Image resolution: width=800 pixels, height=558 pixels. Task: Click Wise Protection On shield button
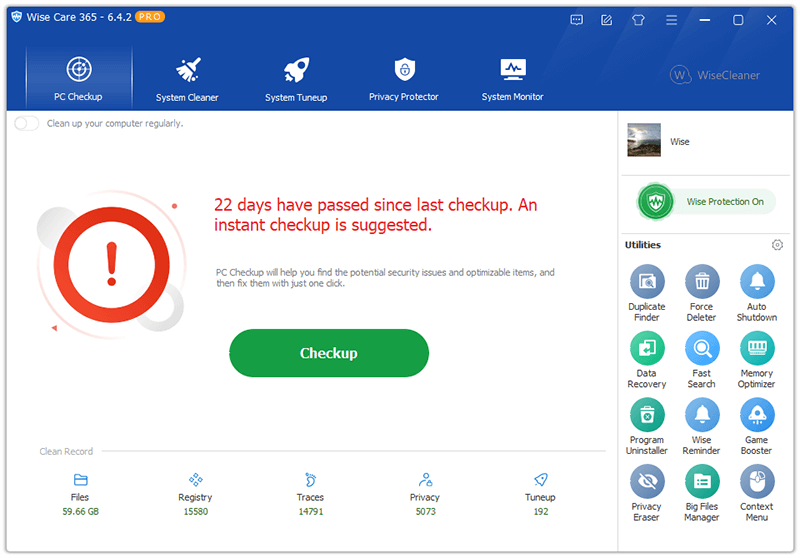pyautogui.click(x=706, y=201)
